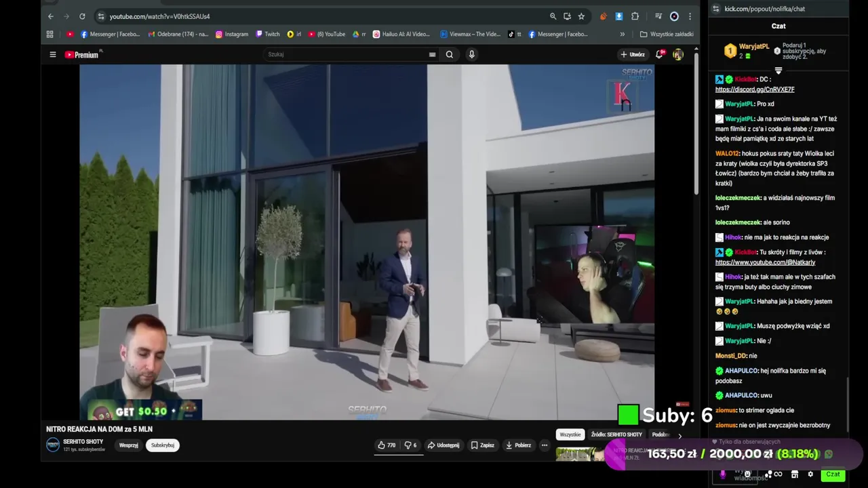The height and width of the screenshot is (488, 868).
Task: Select the Podobne filter chip
Action: pos(660,434)
